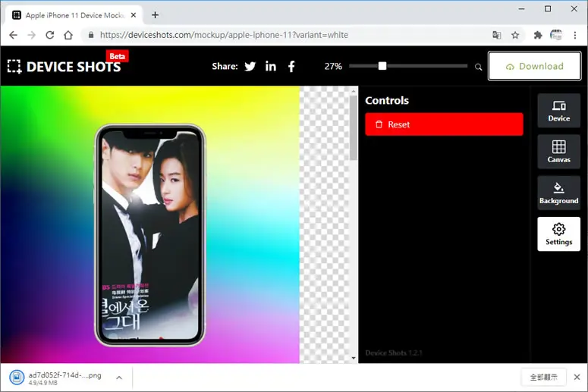
Task: Share on Facebook icon
Action: tap(291, 66)
